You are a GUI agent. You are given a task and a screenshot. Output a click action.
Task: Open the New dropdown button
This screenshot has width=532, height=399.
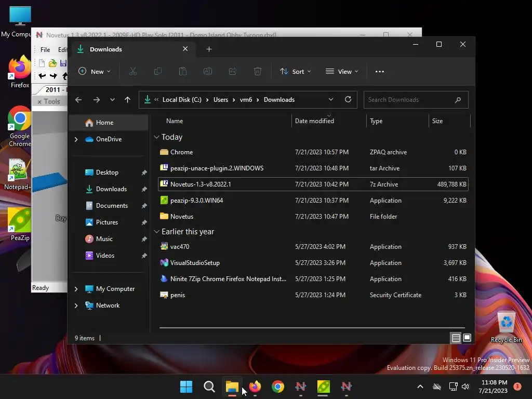click(95, 72)
